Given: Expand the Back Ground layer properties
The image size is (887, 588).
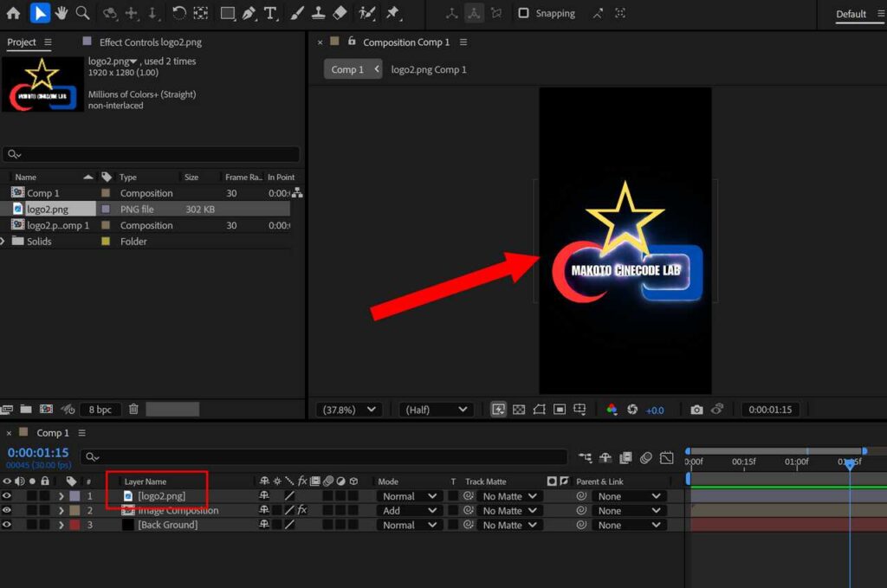Looking at the screenshot, I should coord(62,525).
